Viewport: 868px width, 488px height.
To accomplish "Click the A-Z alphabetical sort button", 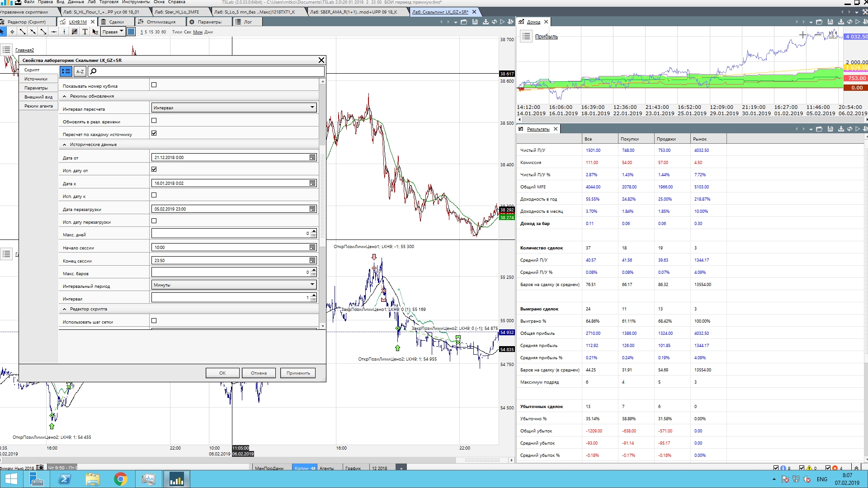I will click(x=80, y=71).
